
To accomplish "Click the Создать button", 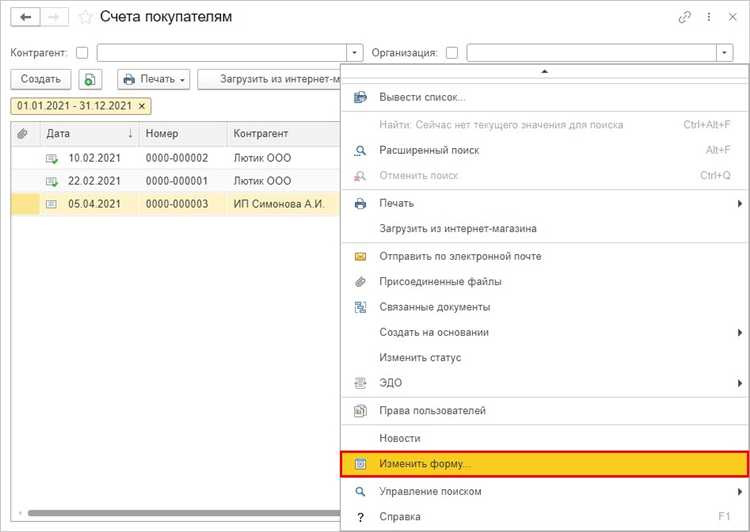I will click(41, 79).
